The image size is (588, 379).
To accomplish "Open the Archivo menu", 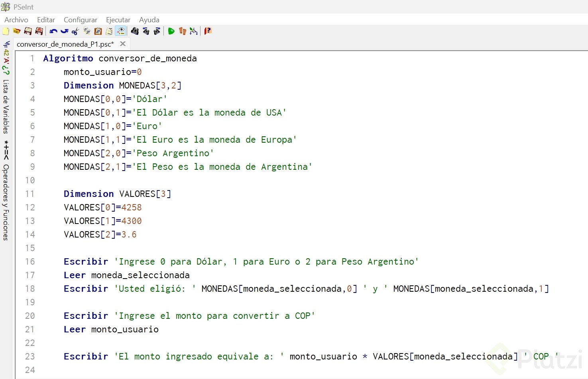I will pos(16,20).
